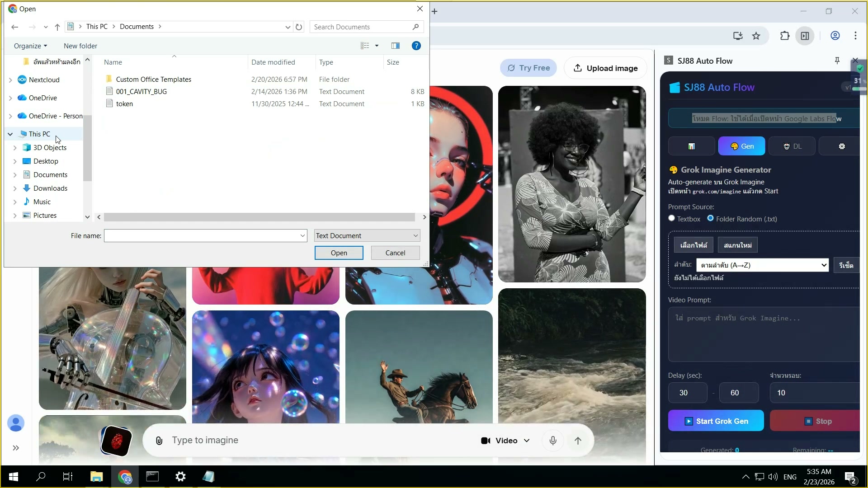This screenshot has width=868, height=488.
Task: Click the Upload image button
Action: pos(605,68)
